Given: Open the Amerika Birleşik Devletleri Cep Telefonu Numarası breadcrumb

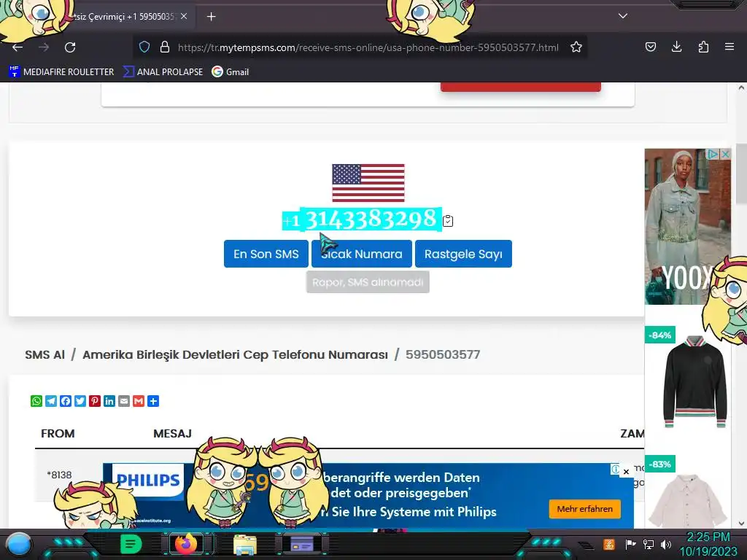Looking at the screenshot, I should tap(235, 355).
